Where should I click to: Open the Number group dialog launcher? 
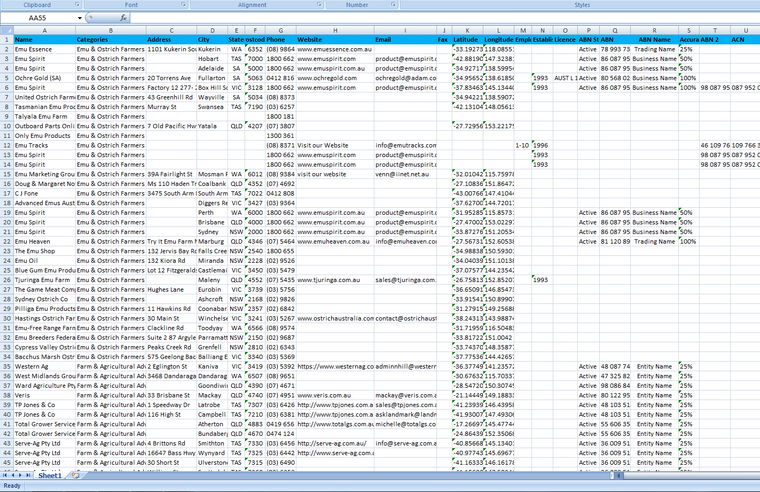tap(394, 4)
